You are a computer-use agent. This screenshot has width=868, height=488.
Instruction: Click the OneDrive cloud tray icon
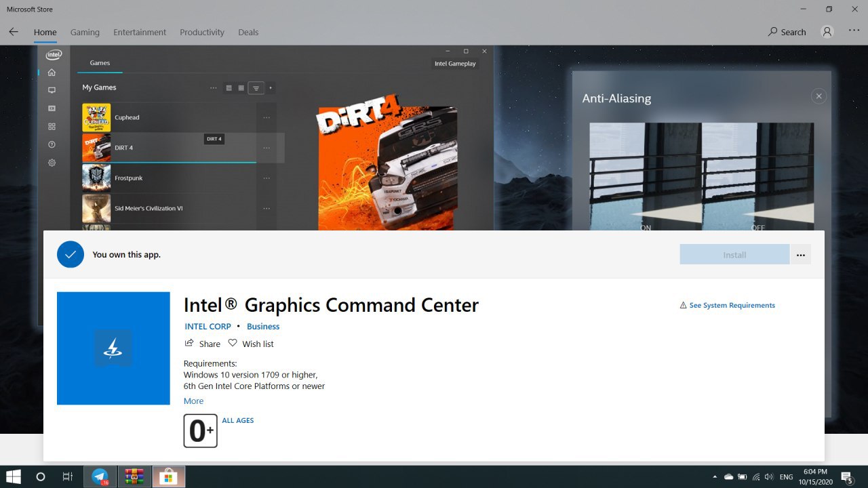pyautogui.click(x=729, y=477)
